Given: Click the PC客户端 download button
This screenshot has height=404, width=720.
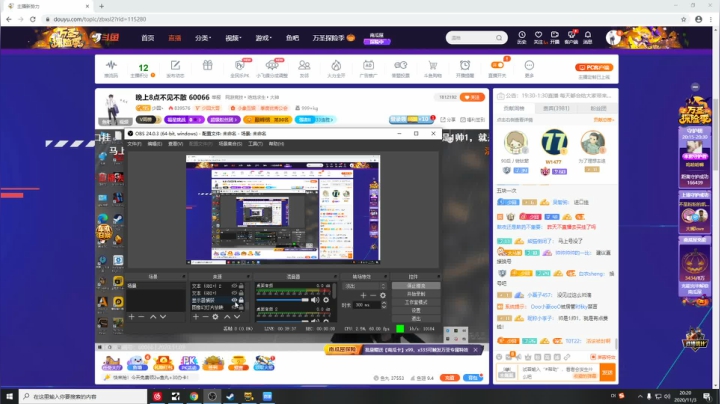Looking at the screenshot, I should tap(594, 67).
